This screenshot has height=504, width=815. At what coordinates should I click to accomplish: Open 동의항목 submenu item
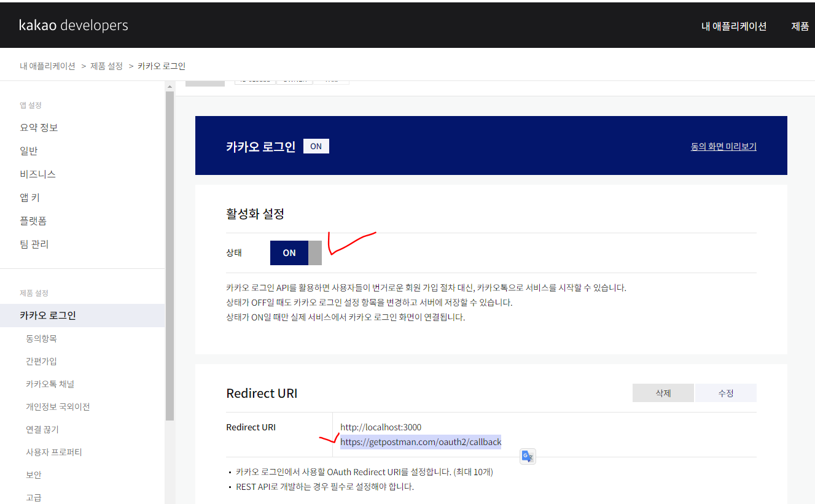(41, 339)
